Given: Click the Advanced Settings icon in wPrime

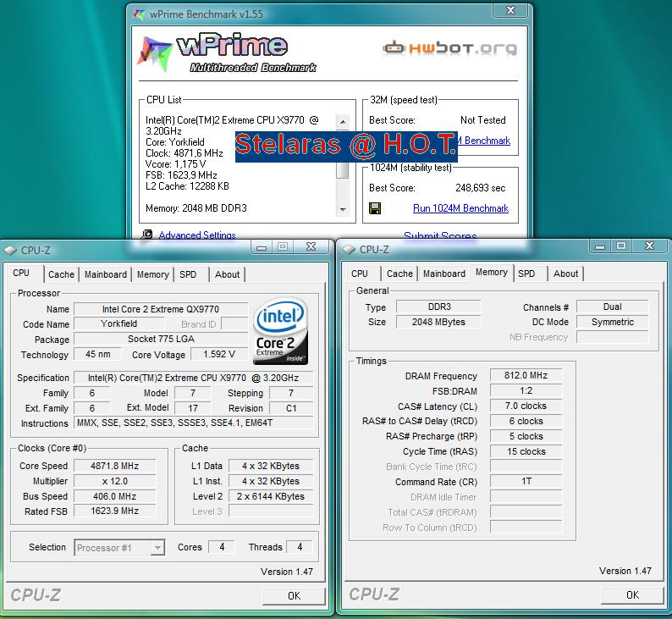Looking at the screenshot, I should pyautogui.click(x=146, y=235).
